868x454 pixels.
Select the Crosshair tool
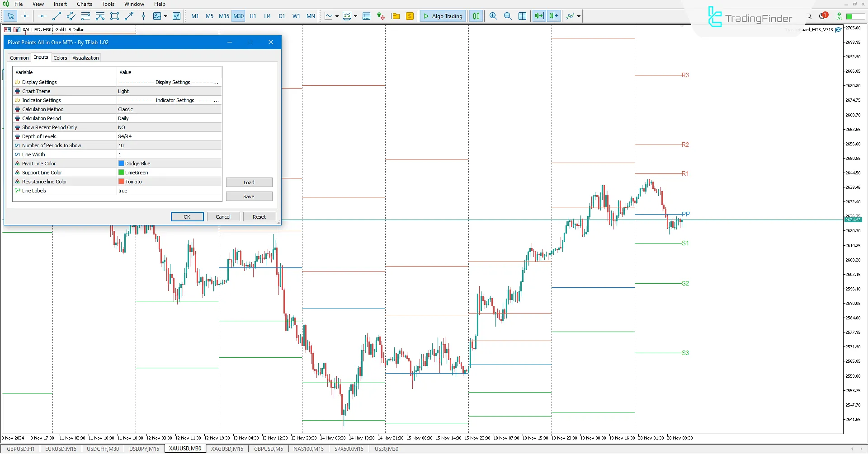tap(25, 16)
